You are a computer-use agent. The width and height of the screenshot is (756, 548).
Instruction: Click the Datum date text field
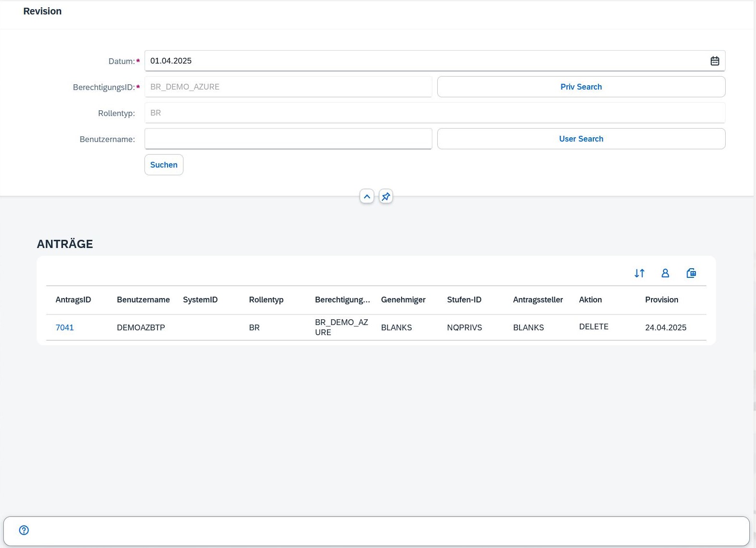click(x=424, y=61)
